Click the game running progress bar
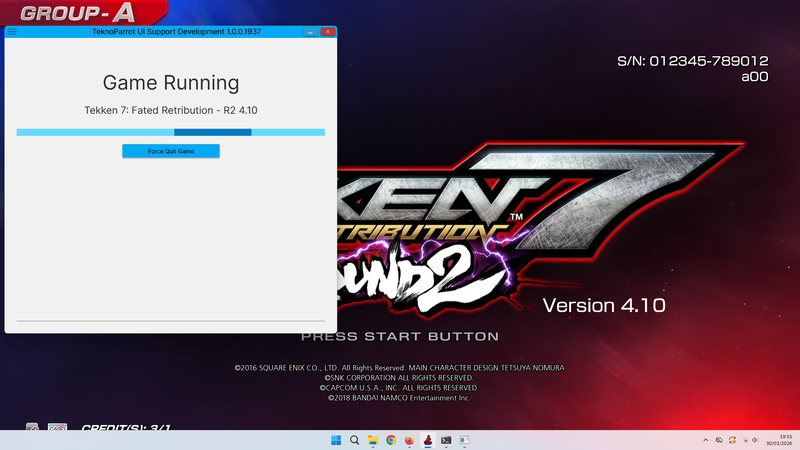 coord(171,132)
